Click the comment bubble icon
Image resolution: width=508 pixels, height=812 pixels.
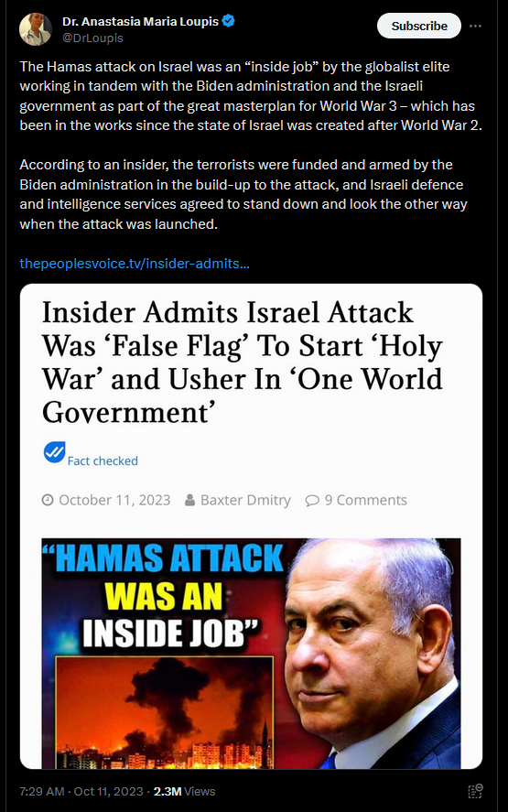[312, 500]
